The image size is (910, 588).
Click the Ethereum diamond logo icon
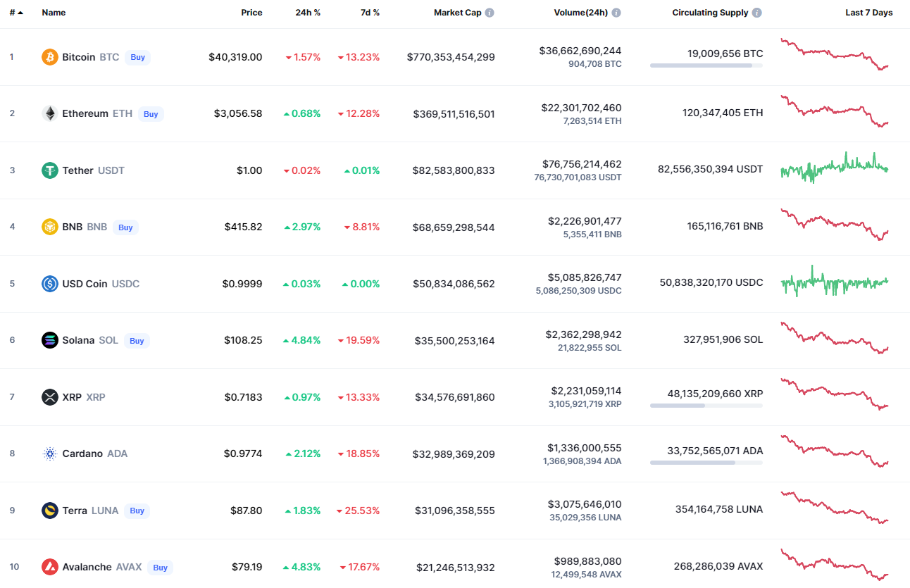coord(50,113)
